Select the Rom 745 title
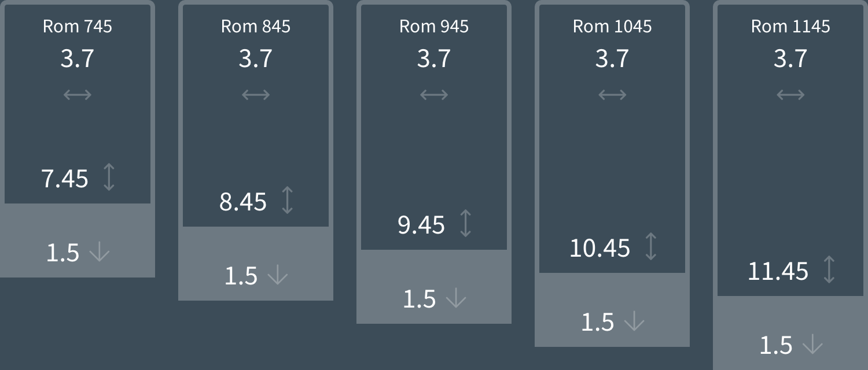868x370 pixels. pos(78,26)
